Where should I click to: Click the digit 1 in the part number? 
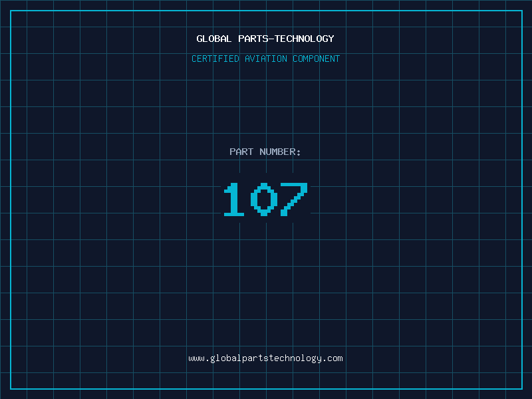tap(233, 199)
